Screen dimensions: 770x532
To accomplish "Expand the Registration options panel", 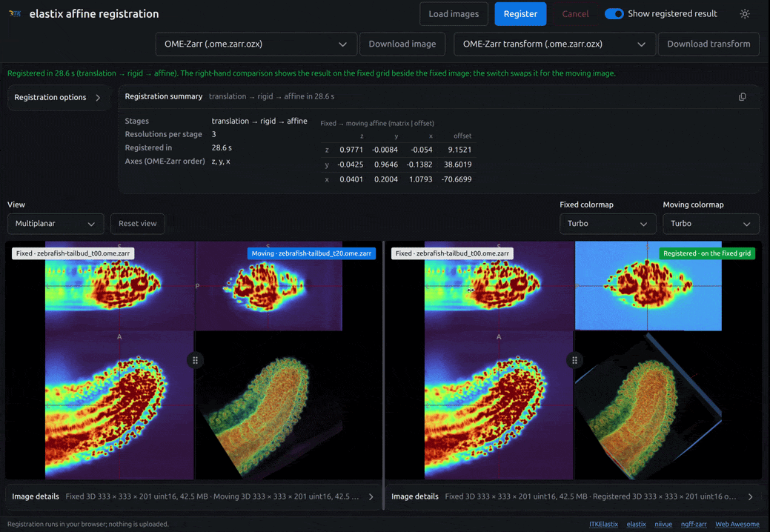I will coord(58,97).
